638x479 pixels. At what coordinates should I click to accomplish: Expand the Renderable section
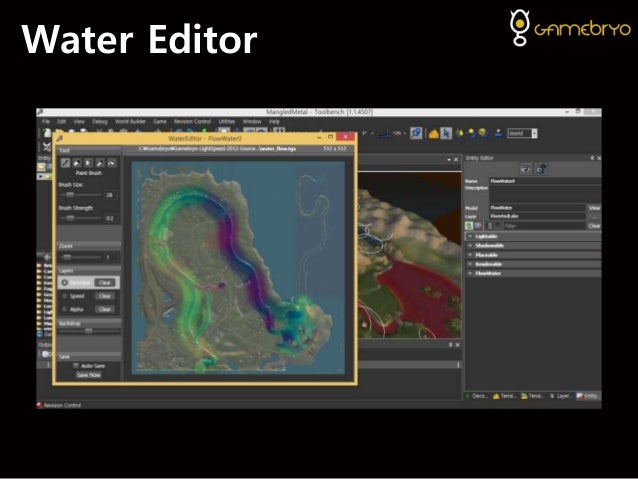point(470,264)
